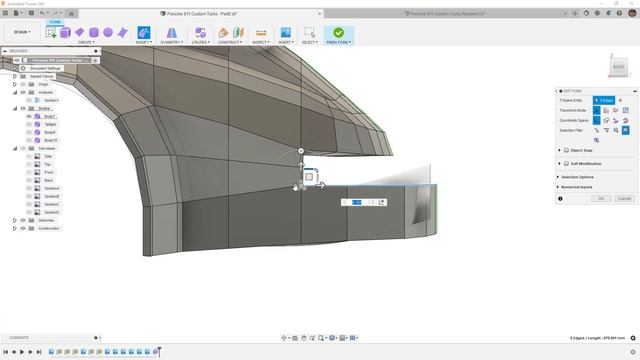The width and height of the screenshot is (640, 360).
Task: Click the Insert image icon
Action: tap(286, 33)
